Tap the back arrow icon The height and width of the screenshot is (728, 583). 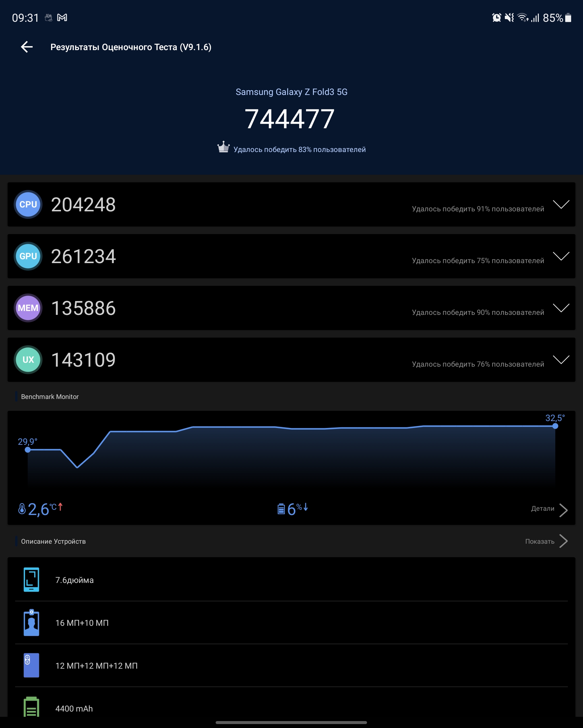(27, 47)
